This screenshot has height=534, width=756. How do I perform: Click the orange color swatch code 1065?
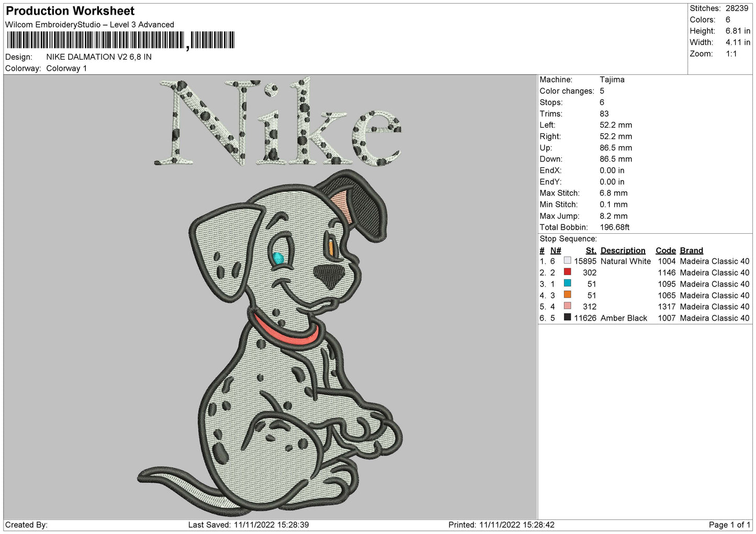[x=567, y=294]
